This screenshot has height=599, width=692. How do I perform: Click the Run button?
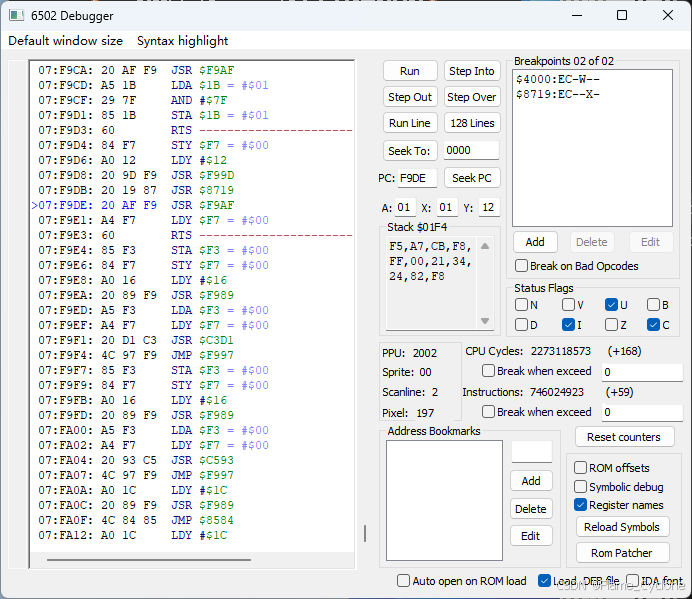410,71
